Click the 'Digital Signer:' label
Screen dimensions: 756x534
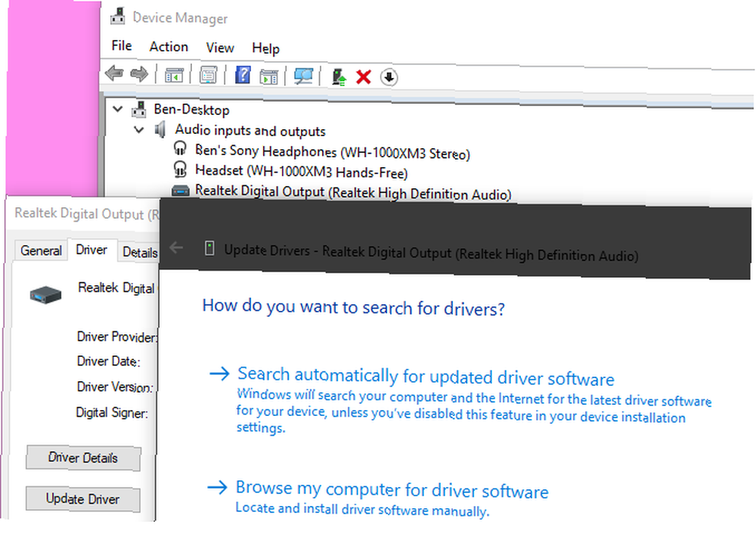[x=112, y=412]
